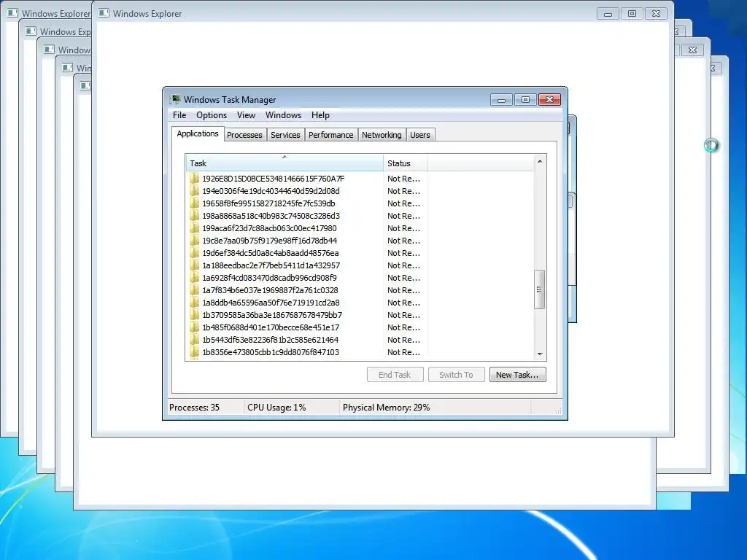
Task: Select the Applications tab
Action: tap(198, 134)
